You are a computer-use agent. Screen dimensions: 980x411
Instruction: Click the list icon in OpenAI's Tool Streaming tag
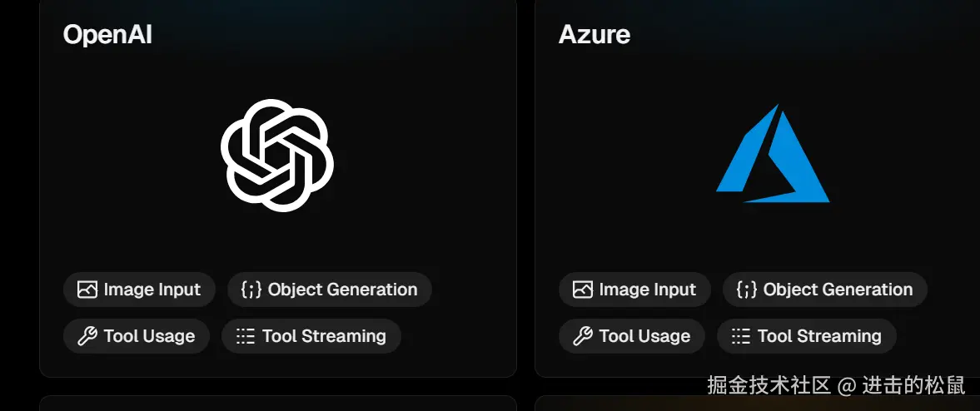246,336
